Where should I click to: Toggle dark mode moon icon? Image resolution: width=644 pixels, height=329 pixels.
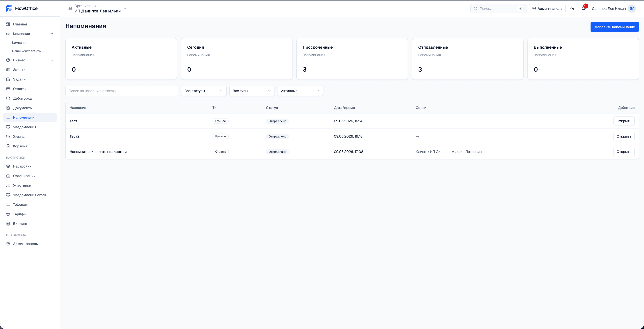(x=572, y=9)
